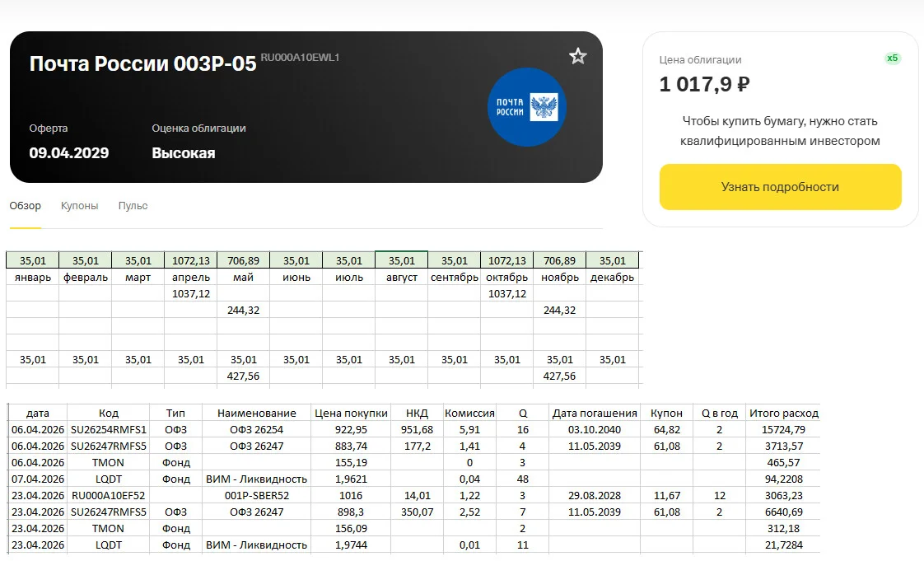The width and height of the screenshot is (924, 561).
Task: Select price cell 1,9744 for LQDT
Action: tap(351, 545)
